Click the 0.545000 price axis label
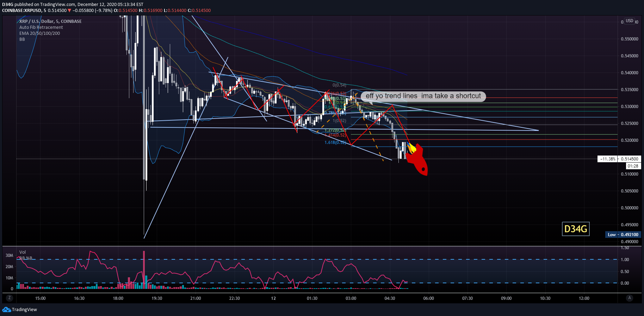The height and width of the screenshot is (316, 644). (x=630, y=56)
